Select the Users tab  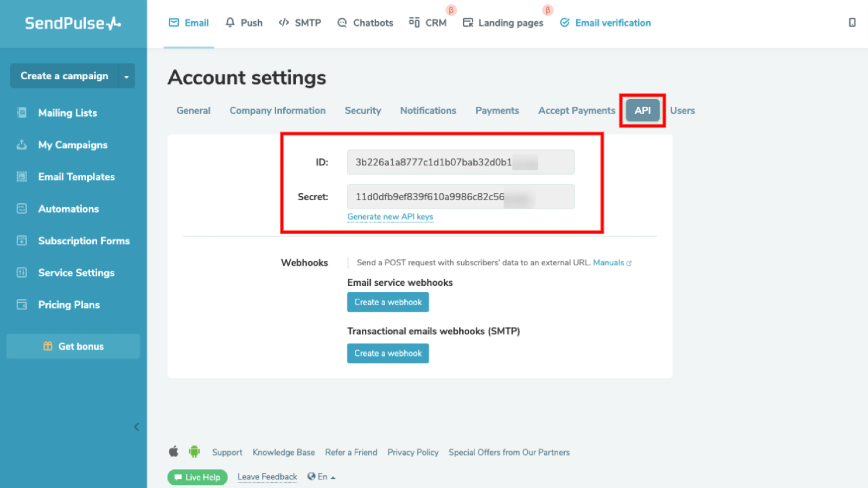[682, 111]
